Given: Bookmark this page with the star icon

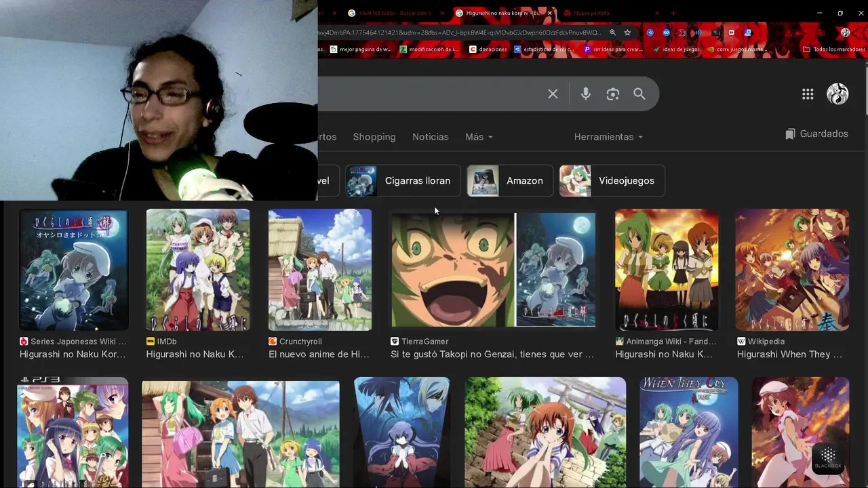Looking at the screenshot, I should [628, 32].
